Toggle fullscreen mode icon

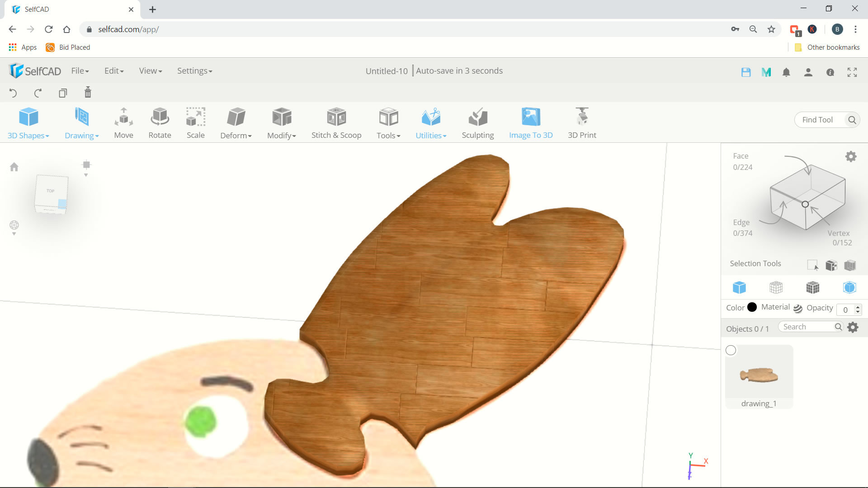[852, 72]
